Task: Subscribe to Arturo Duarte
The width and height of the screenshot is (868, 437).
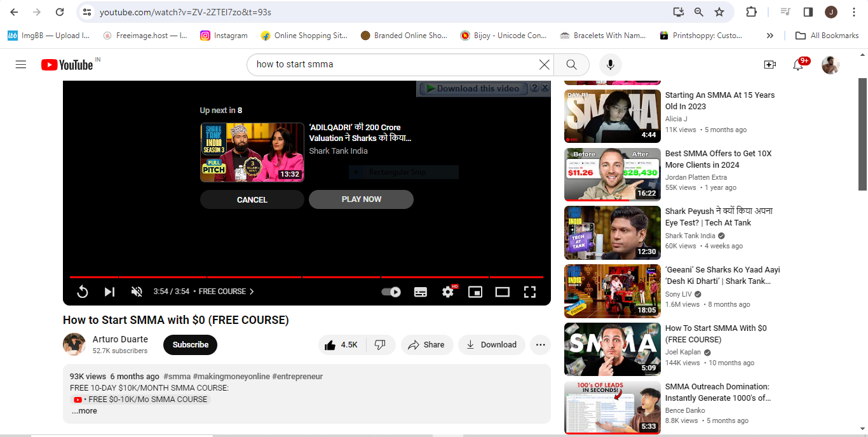Action: [190, 345]
